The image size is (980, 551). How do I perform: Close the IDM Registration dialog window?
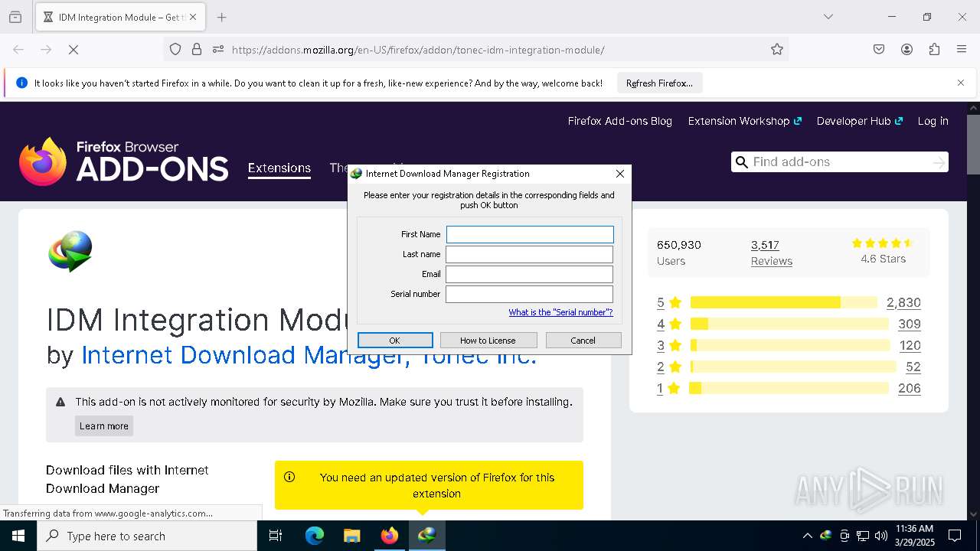pyautogui.click(x=620, y=174)
